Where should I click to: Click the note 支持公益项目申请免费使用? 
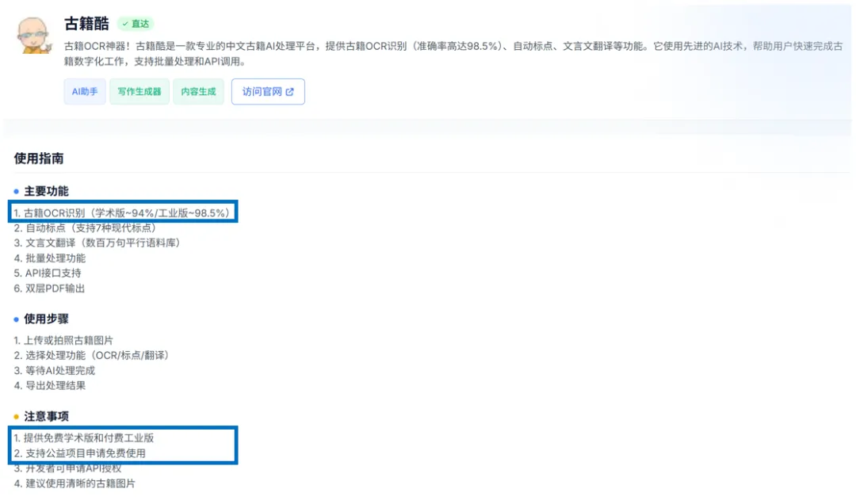(80, 453)
